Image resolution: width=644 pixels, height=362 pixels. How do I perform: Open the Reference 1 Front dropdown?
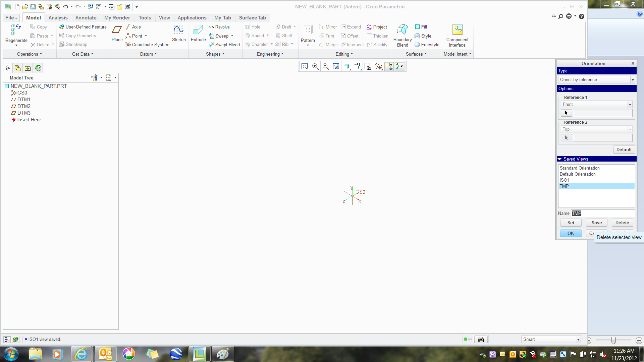[597, 105]
